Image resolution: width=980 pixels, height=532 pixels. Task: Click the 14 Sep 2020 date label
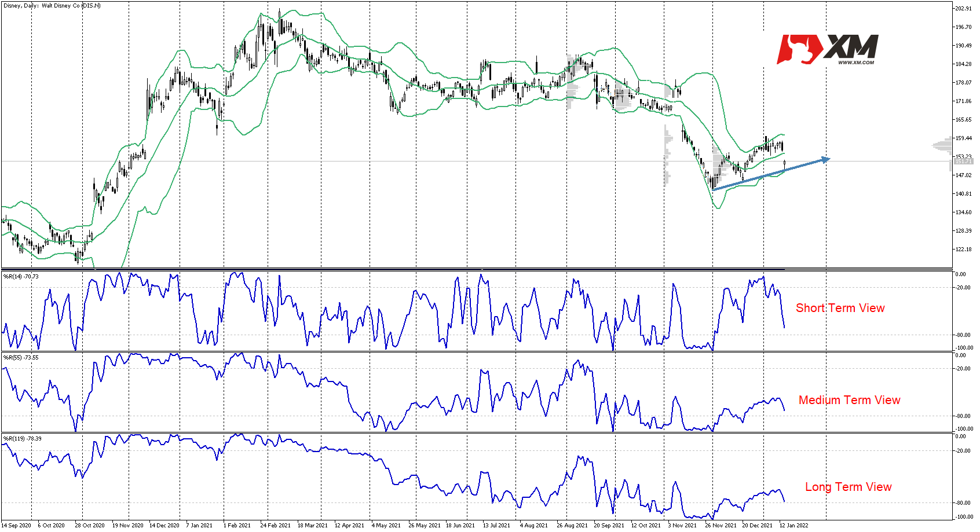(x=16, y=526)
